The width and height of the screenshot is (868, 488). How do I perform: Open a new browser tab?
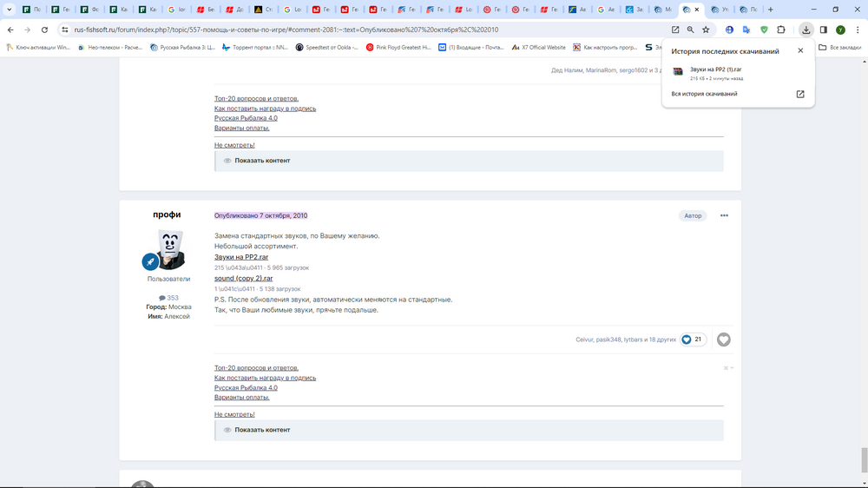click(x=770, y=10)
